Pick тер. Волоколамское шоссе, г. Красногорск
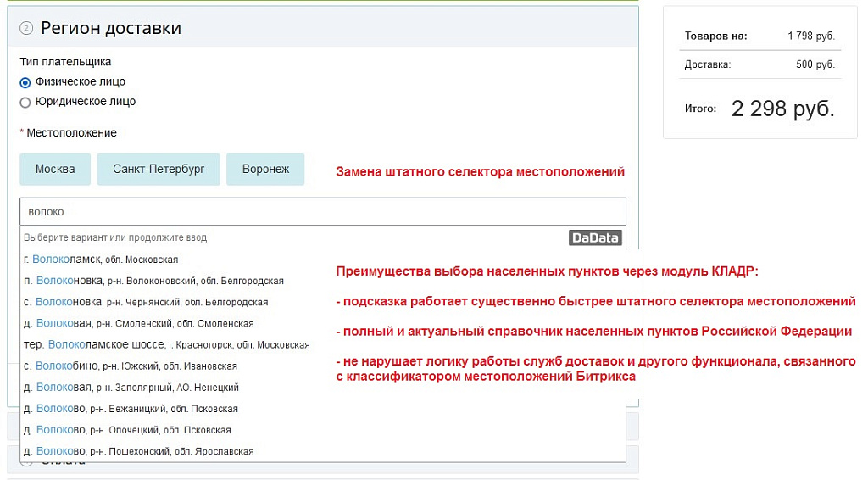868x480 pixels. 166,344
